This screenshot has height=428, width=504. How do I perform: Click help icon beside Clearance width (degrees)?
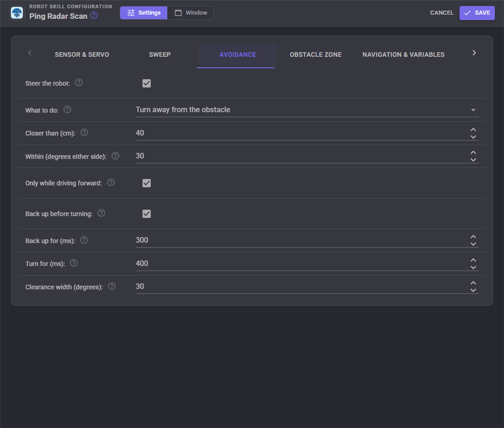coord(112,286)
